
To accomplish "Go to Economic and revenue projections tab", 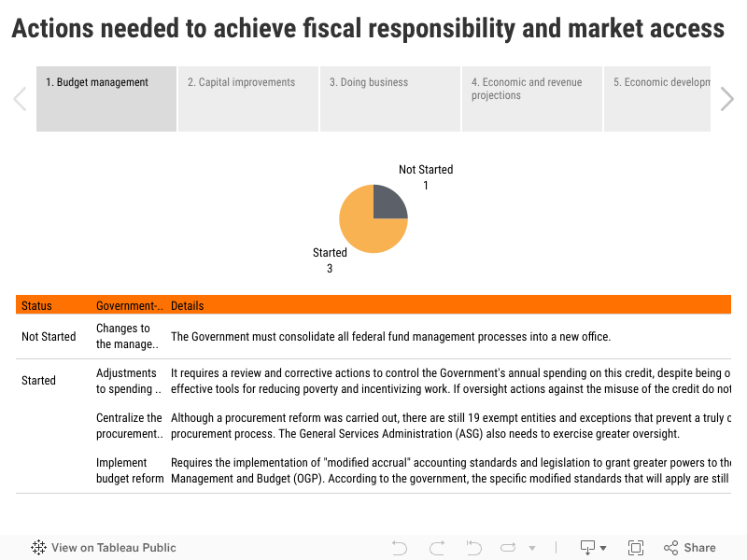I will 531,98.
